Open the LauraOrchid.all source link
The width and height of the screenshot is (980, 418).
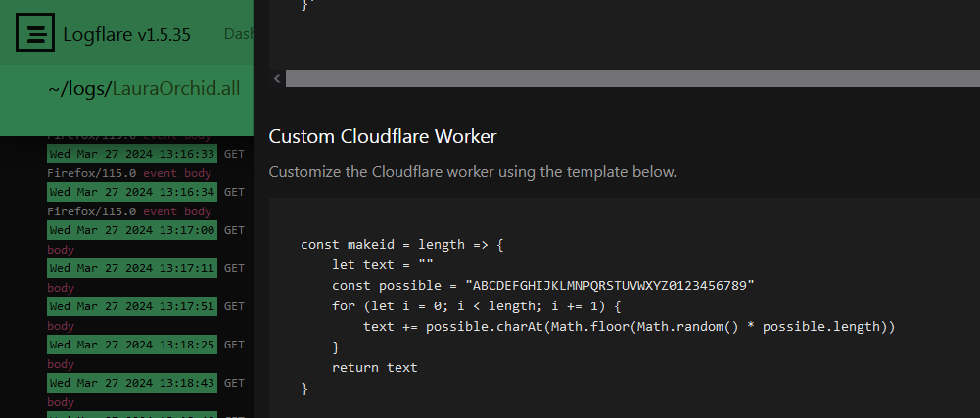click(175, 89)
